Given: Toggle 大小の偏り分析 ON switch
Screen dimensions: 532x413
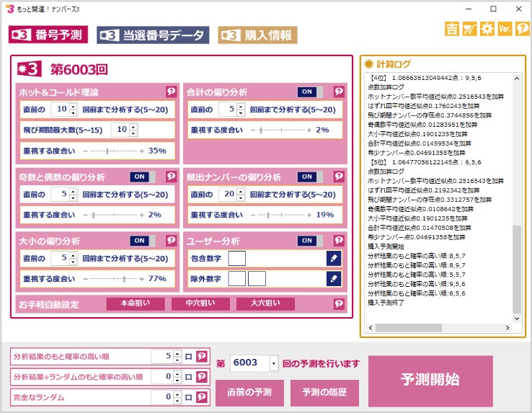Looking at the screenshot, I should pos(143,241).
